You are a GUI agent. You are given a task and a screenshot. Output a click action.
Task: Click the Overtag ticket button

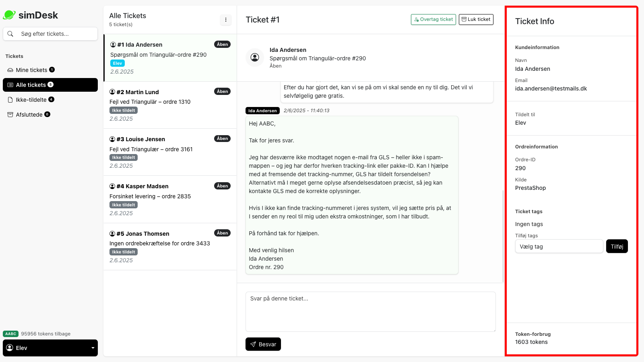pos(433,19)
